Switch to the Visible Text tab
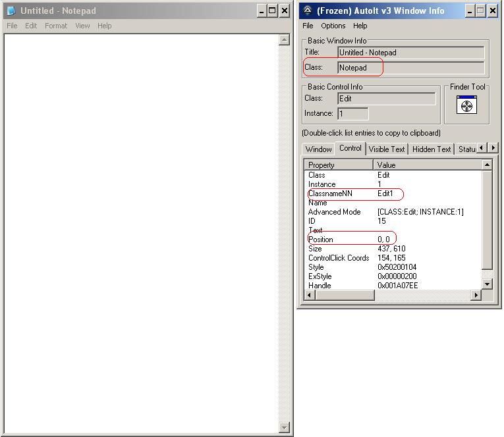This screenshot has width=504, height=437. click(387, 149)
